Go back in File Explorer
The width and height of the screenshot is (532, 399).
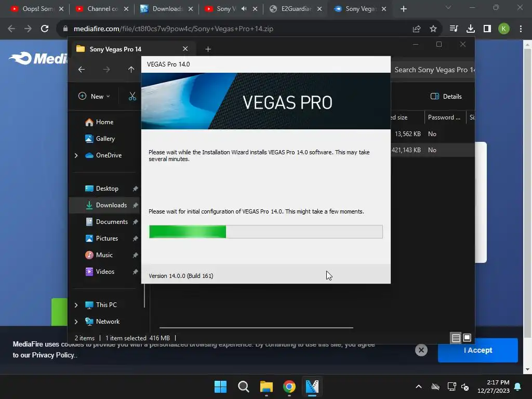(x=82, y=70)
